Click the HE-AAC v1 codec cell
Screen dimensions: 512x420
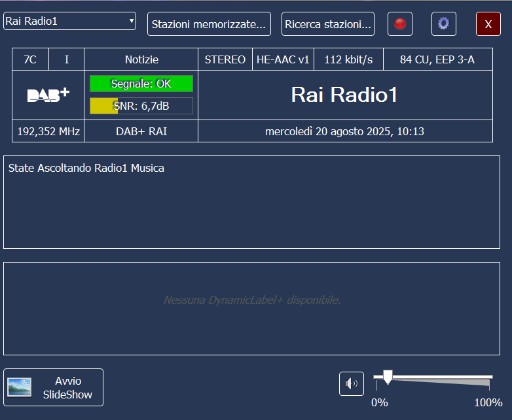(283, 59)
